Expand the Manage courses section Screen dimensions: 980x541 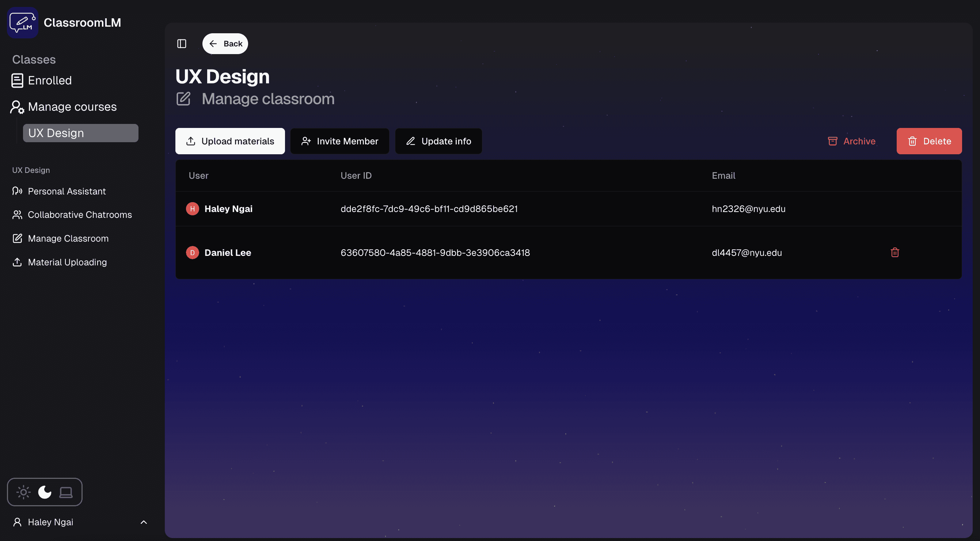point(72,107)
